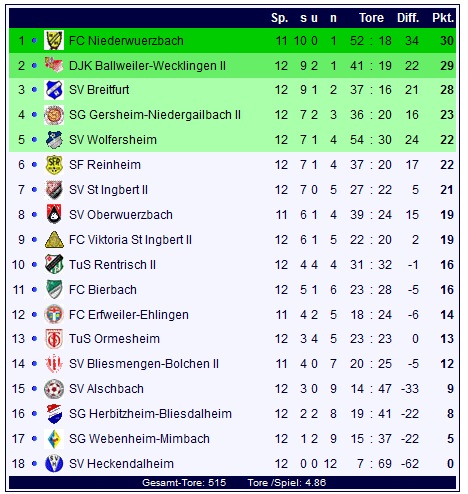468x494 pixels.
Task: Click the SV Heckendalheim blue crest
Action: (54, 464)
